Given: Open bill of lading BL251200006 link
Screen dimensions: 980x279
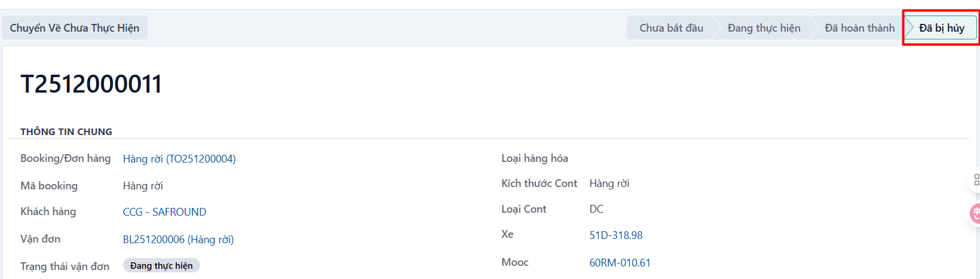Looking at the screenshot, I should (178, 240).
